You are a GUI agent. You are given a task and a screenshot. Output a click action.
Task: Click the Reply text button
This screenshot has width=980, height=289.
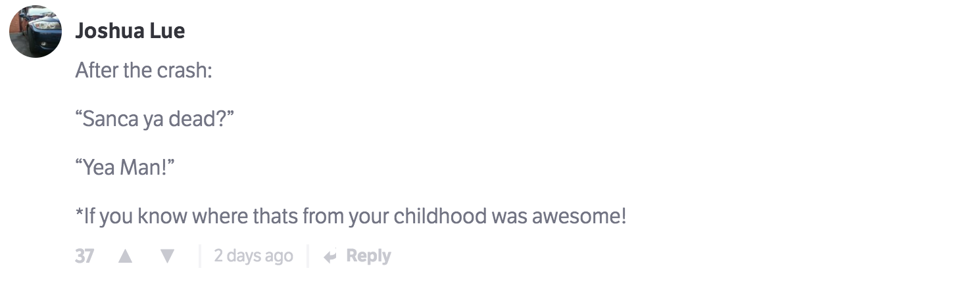[x=368, y=256]
